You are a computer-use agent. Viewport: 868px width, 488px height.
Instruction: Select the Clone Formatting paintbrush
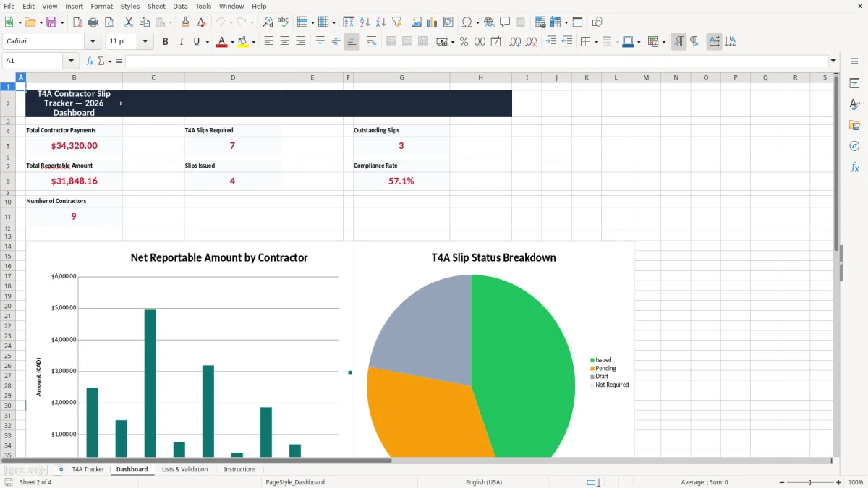click(186, 22)
